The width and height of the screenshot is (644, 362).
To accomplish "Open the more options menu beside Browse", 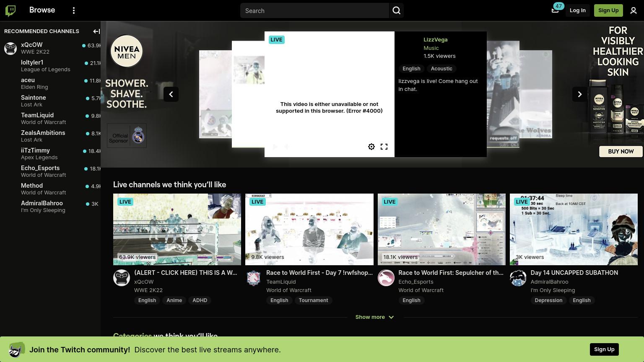I will pyautogui.click(x=74, y=10).
